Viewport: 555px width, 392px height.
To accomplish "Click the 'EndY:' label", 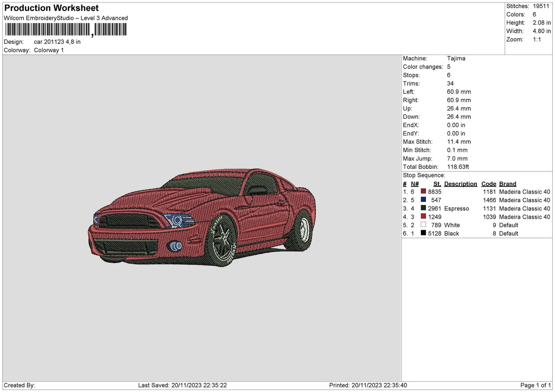I will 411,133.
